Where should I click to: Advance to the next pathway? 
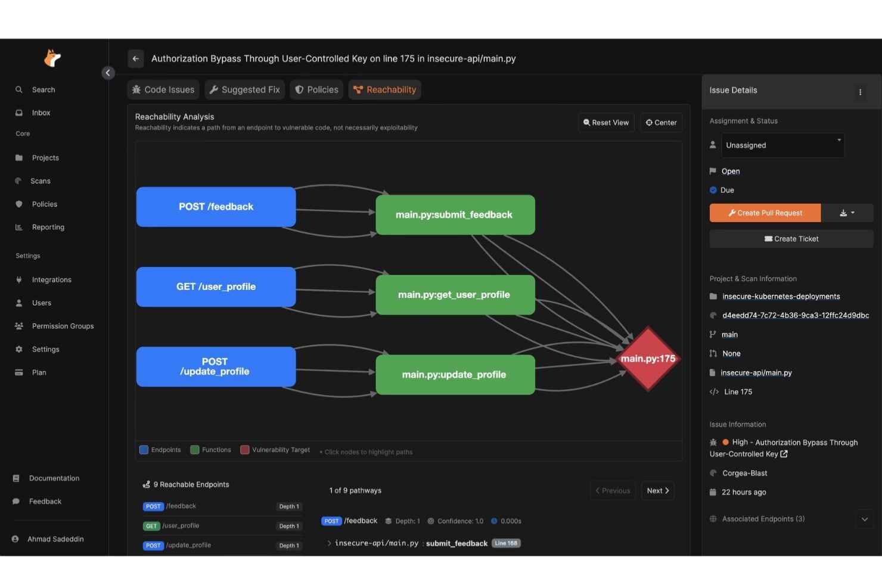click(x=657, y=490)
